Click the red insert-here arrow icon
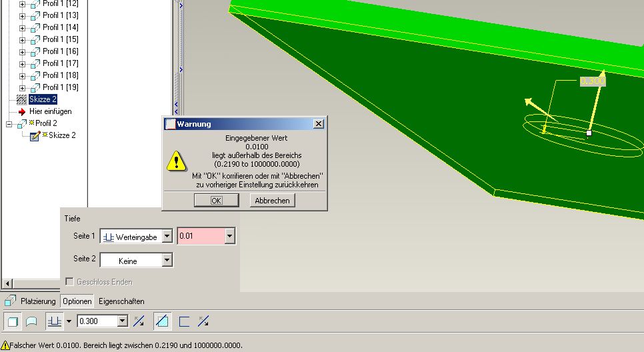This screenshot has height=352, width=644. [22, 112]
